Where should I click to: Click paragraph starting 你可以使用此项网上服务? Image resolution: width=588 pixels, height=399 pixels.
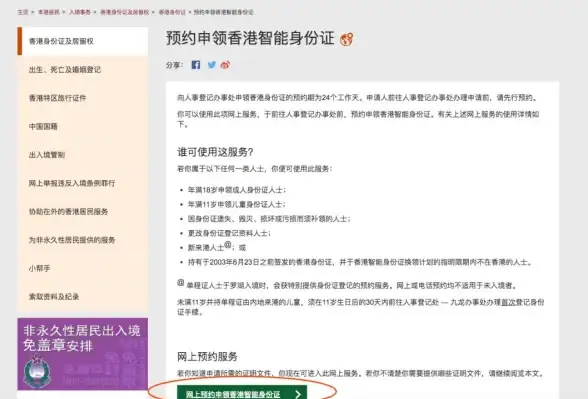click(358, 119)
